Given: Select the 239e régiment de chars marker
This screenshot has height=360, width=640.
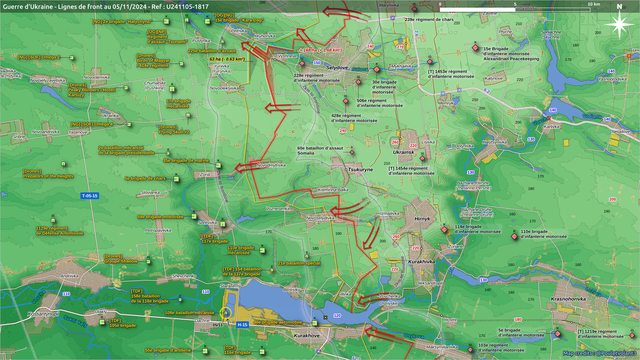Looking at the screenshot, I should pos(414,8).
